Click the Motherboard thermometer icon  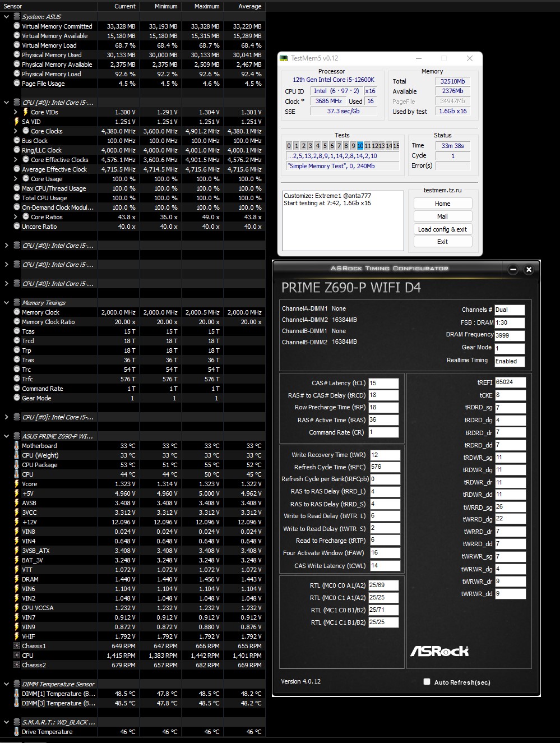17,446
